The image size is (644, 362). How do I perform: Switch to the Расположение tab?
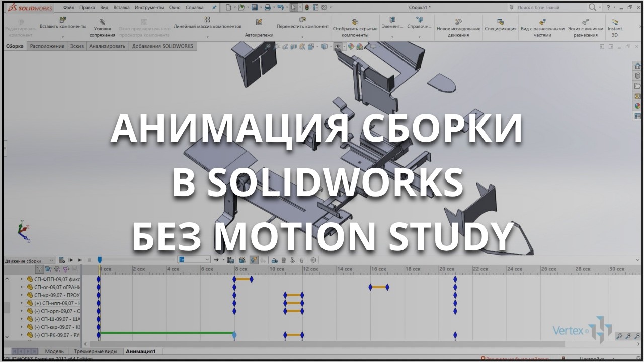47,46
